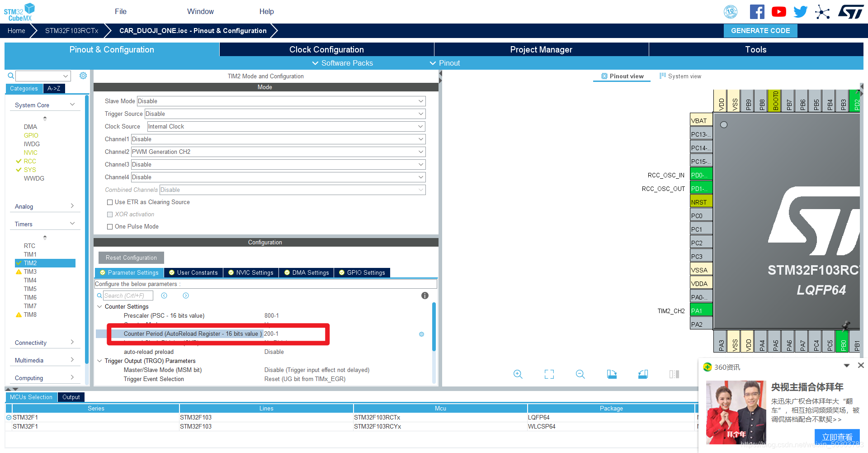The image size is (868, 453).
Task: Select TIM3 in Timers list
Action: pyautogui.click(x=30, y=272)
